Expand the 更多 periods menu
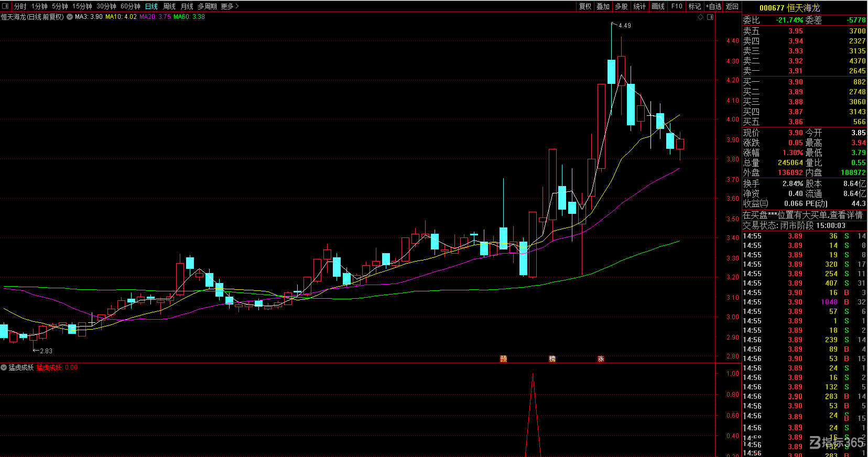This screenshot has width=868, height=457. tap(230, 6)
